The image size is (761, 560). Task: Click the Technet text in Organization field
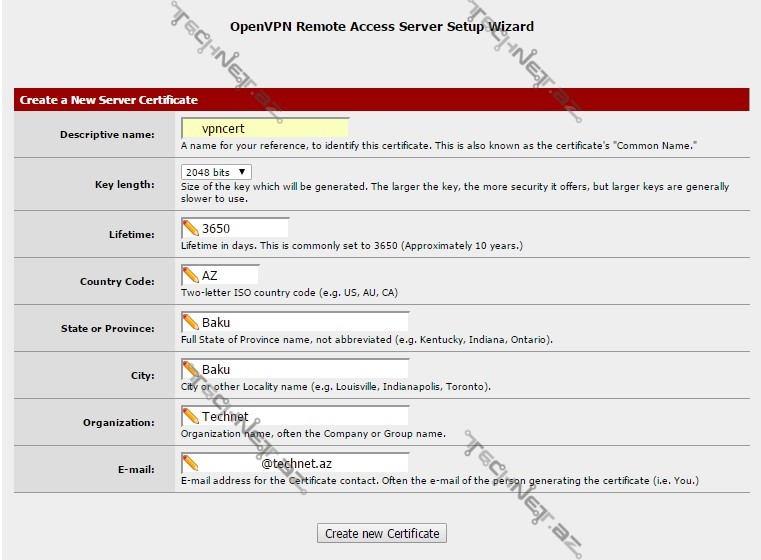tap(225, 416)
